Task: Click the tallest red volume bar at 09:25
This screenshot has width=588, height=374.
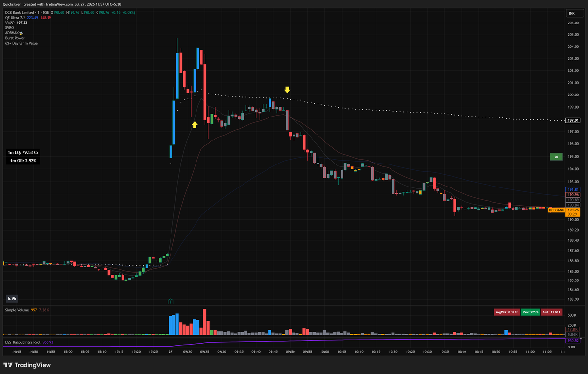Action: pos(205,322)
